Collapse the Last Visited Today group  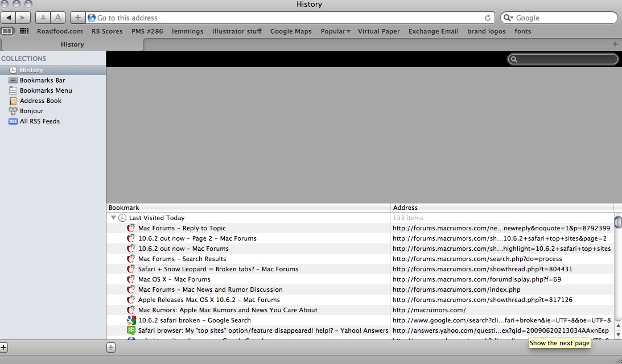pos(113,218)
